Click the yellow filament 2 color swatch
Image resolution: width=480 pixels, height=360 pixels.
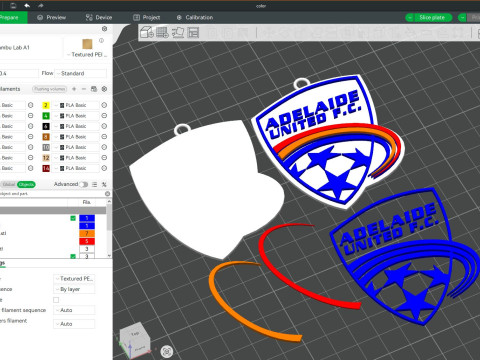pos(46,105)
